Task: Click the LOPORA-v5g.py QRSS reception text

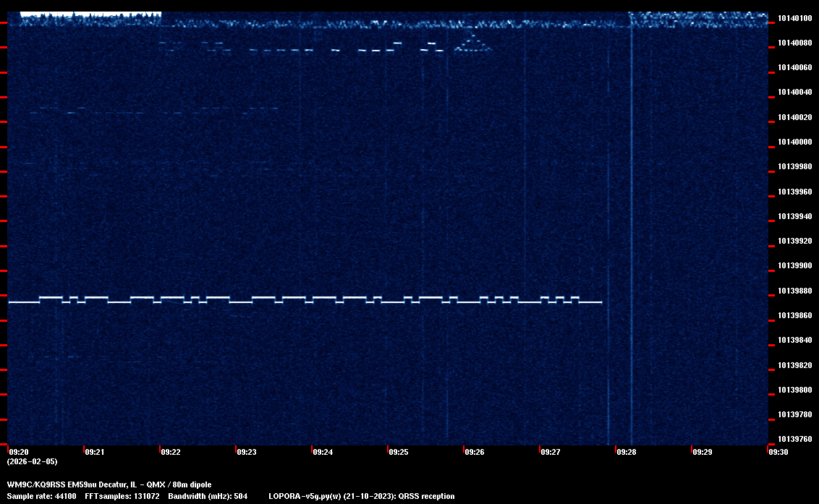Action: pyautogui.click(x=361, y=496)
